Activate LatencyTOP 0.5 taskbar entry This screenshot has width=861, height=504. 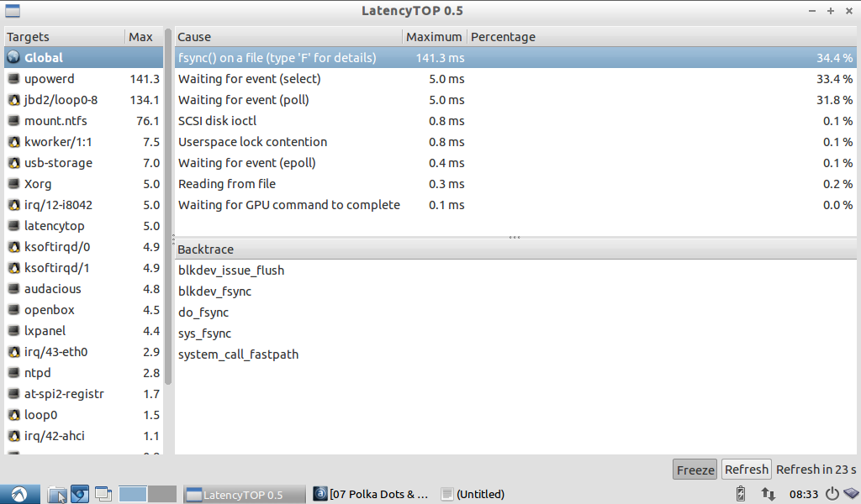pos(244,494)
